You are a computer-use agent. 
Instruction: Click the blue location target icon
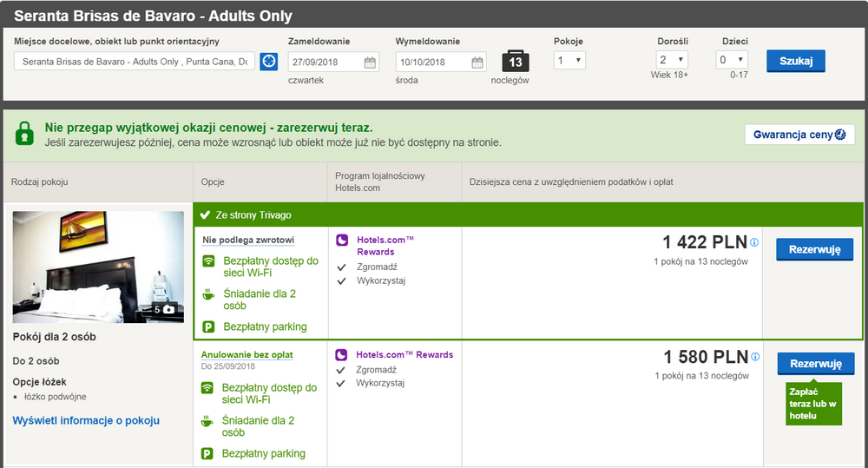[x=268, y=61]
